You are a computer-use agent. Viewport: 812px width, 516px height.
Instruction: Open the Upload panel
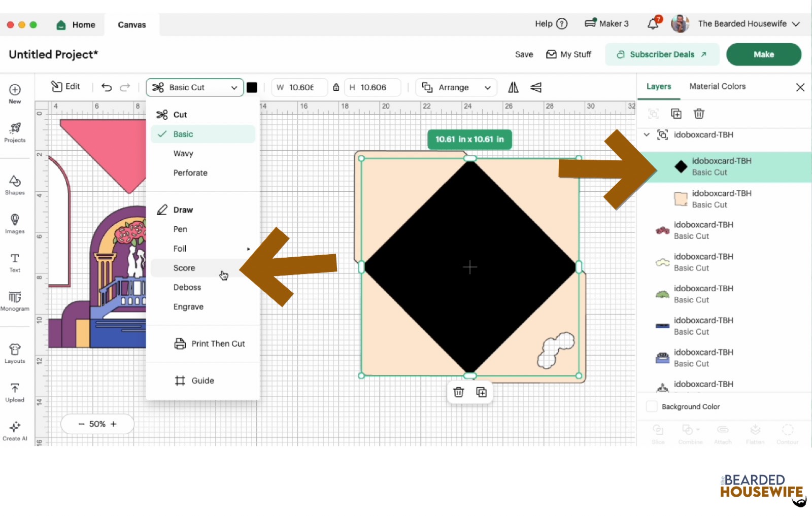[15, 392]
